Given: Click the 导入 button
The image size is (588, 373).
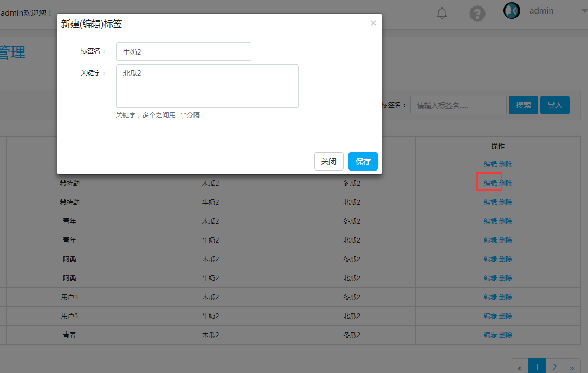Looking at the screenshot, I should [x=554, y=105].
